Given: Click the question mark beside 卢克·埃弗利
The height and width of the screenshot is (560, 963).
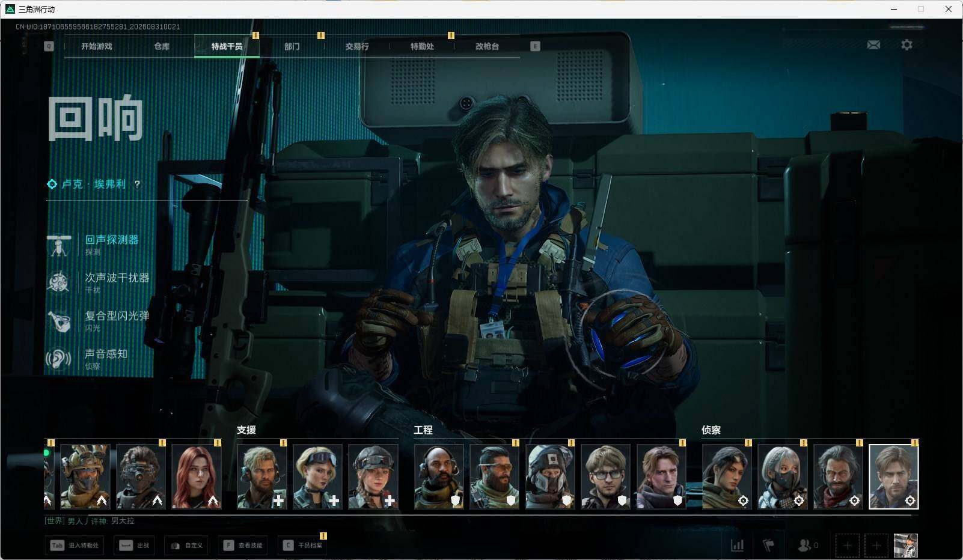Looking at the screenshot, I should [137, 184].
